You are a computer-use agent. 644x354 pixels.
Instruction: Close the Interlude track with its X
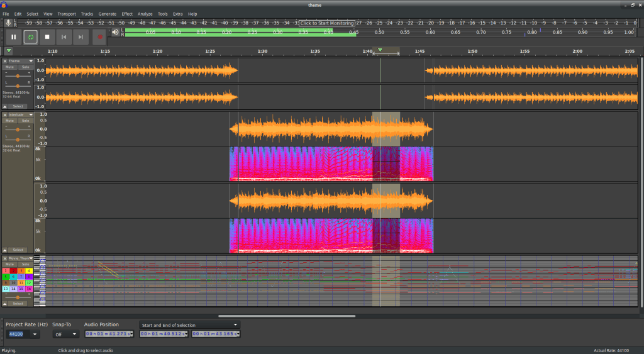tap(5, 115)
